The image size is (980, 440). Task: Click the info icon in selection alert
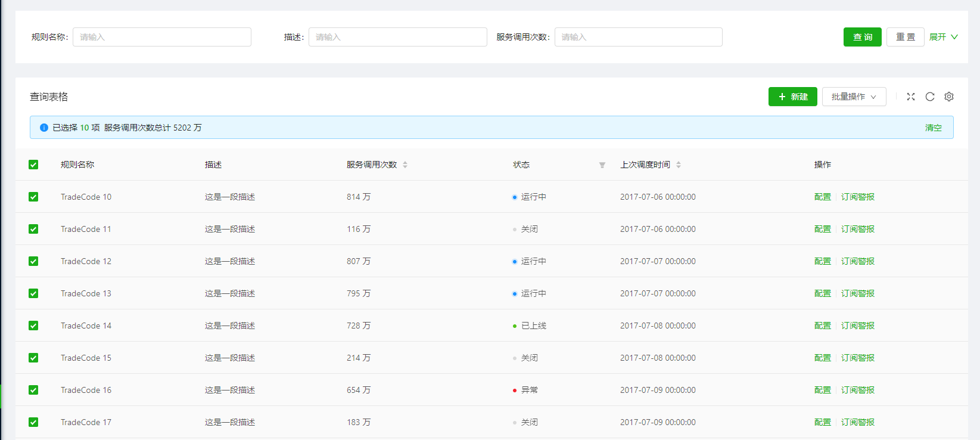tap(44, 128)
